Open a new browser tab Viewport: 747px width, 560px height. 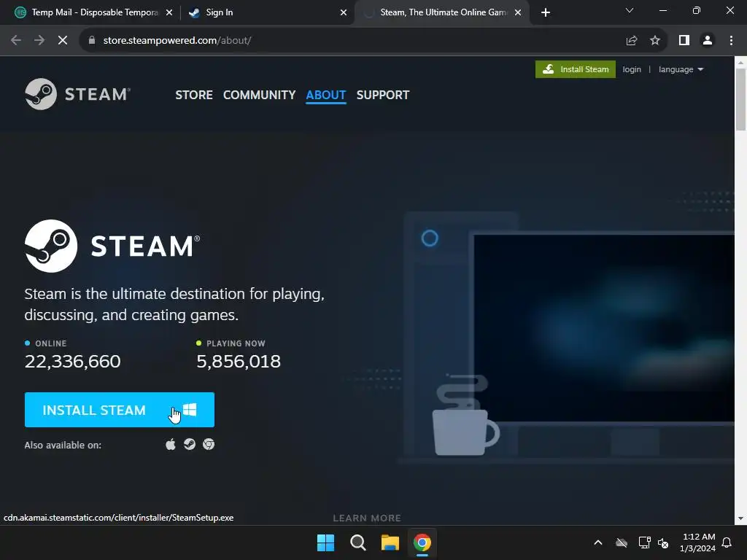546,12
